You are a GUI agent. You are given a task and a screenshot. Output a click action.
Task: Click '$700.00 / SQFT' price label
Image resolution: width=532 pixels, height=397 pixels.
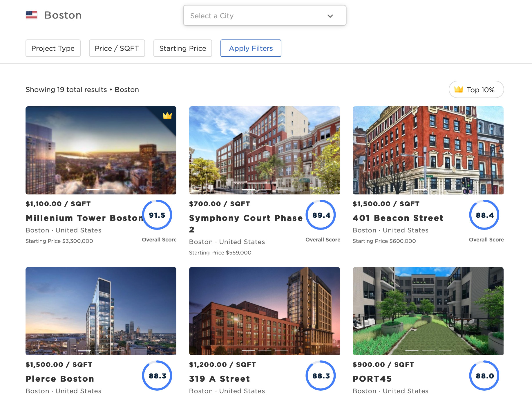click(x=219, y=204)
